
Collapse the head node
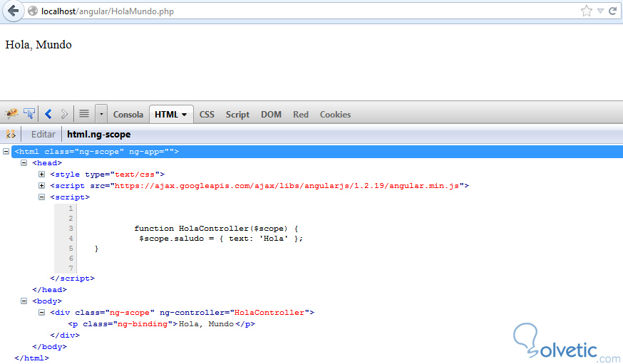pyautogui.click(x=24, y=162)
